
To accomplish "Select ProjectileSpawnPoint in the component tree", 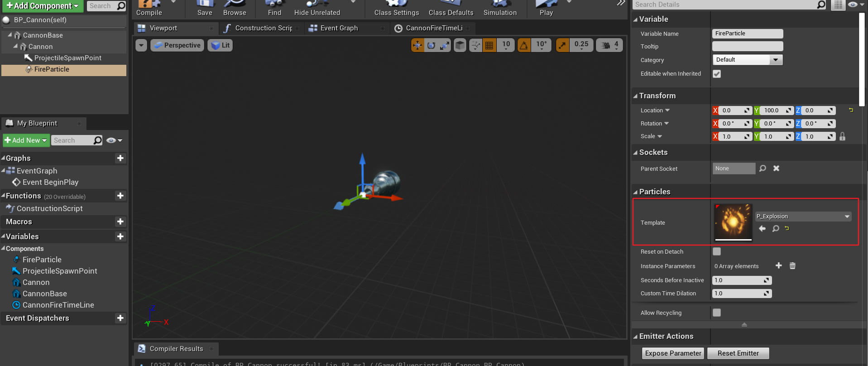I will point(67,58).
